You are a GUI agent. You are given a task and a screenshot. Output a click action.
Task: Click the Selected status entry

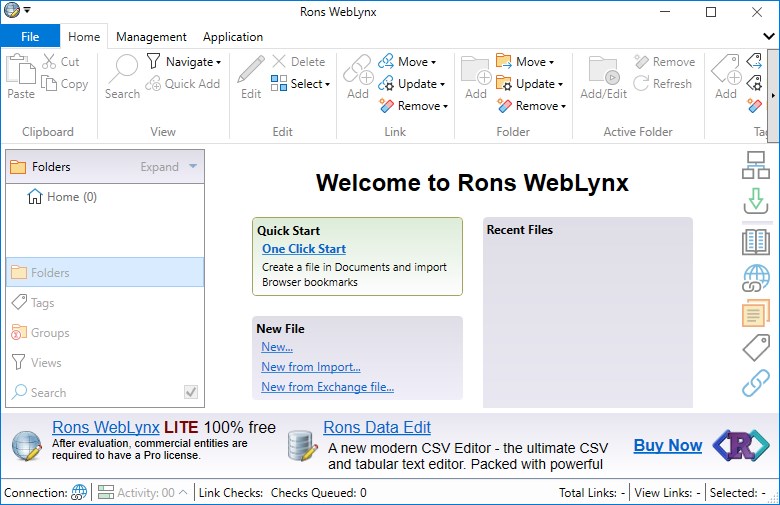(737, 493)
